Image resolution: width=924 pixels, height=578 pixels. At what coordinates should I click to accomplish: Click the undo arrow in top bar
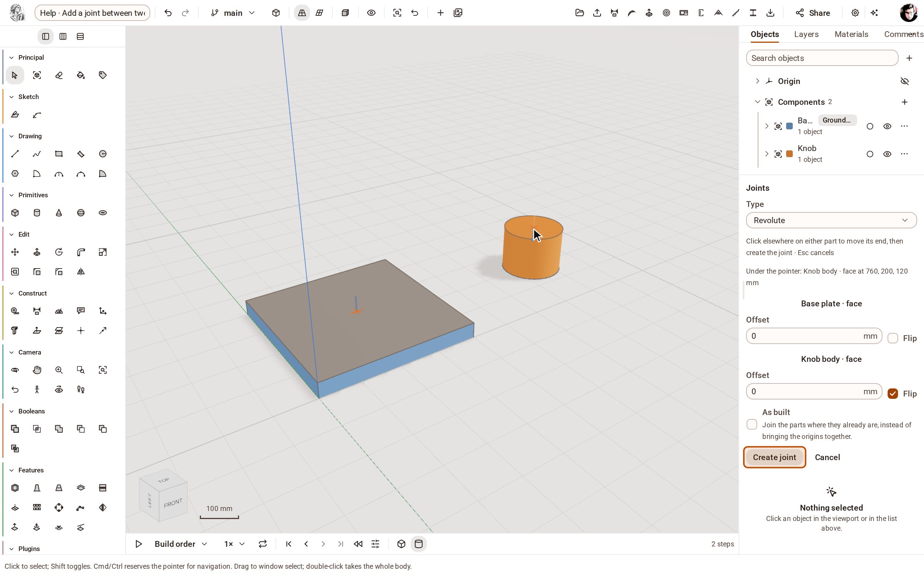(168, 13)
